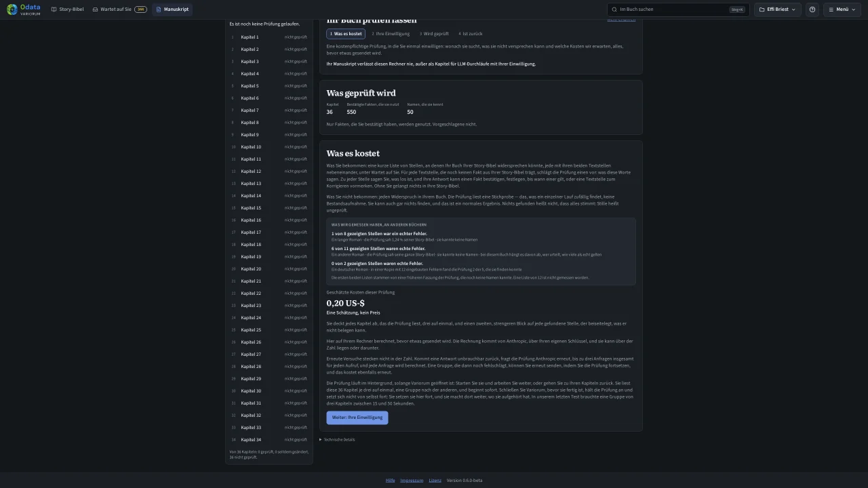868x488 pixels.
Task: Switch to the Story-Bibel tab
Action: click(x=68, y=9)
